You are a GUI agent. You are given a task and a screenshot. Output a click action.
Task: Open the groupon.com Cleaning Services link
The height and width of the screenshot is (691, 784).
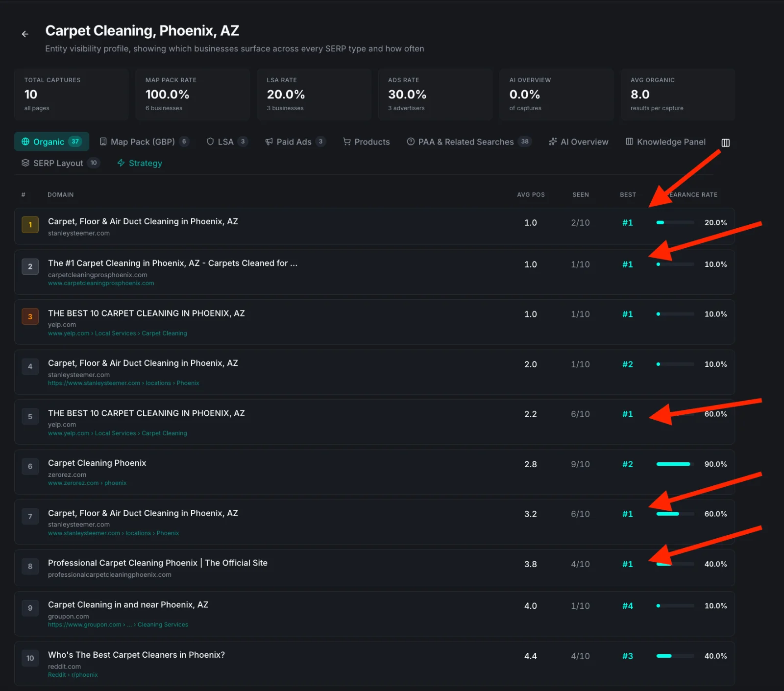tap(118, 624)
